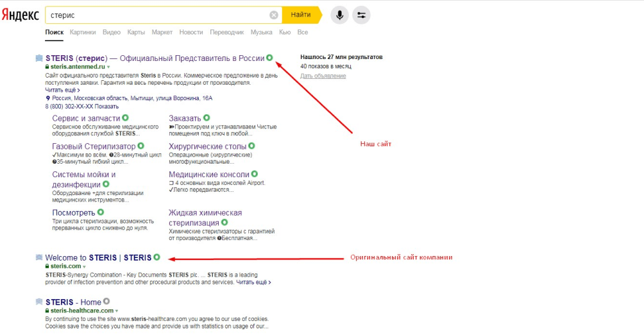
Task: Click green circle badge next to 'Системы мойки и дезинфекции'
Action: (x=106, y=184)
